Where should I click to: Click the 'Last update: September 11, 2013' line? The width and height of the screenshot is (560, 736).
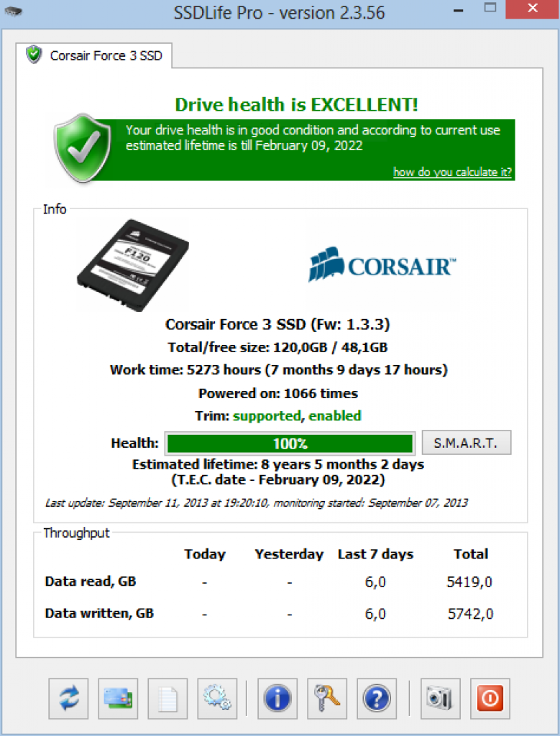click(257, 503)
